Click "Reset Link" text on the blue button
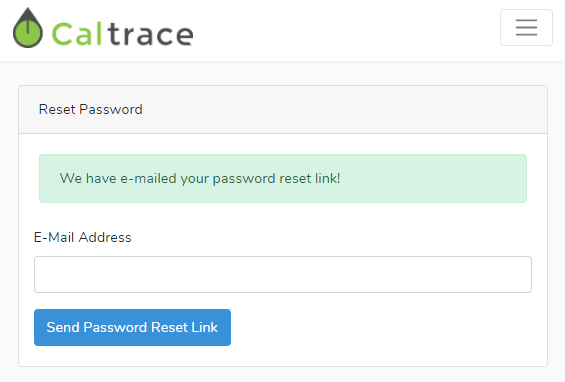565x382 pixels. tap(184, 327)
